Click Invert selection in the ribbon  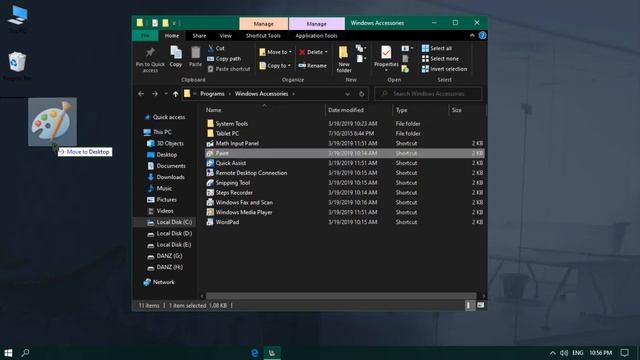[444, 69]
